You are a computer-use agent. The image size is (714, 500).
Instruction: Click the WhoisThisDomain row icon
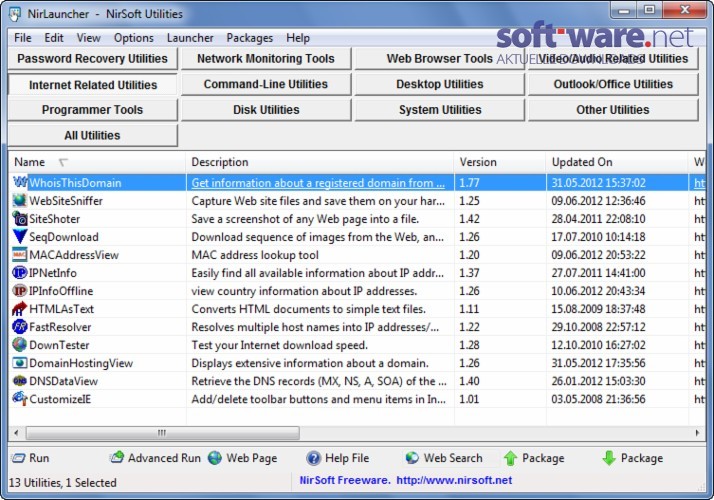(x=20, y=183)
